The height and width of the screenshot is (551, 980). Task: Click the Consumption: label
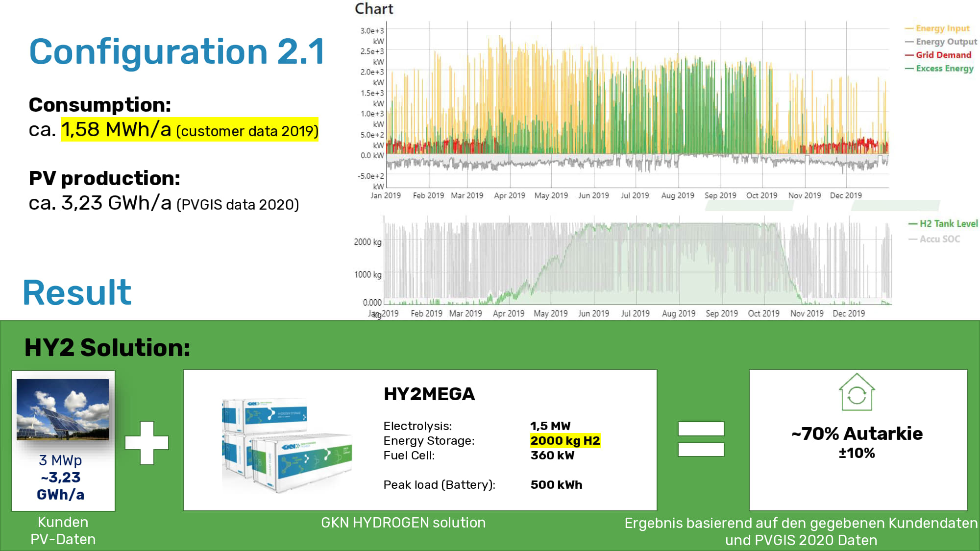click(x=100, y=105)
